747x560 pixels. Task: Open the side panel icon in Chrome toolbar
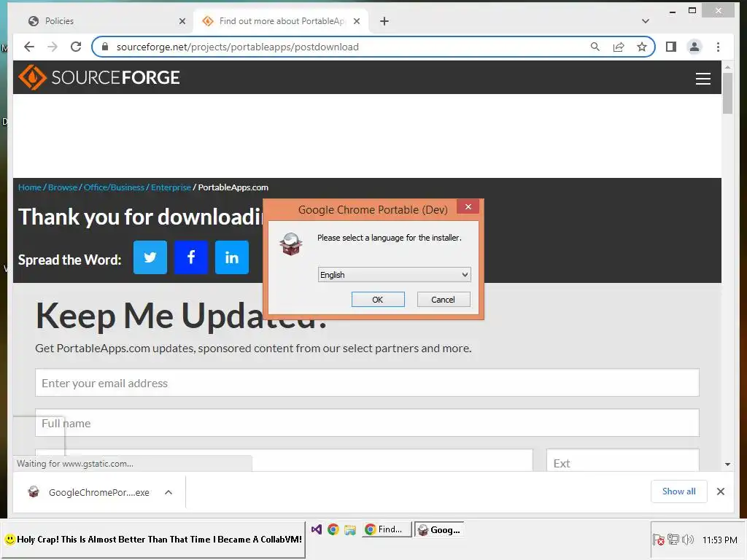pyautogui.click(x=671, y=47)
